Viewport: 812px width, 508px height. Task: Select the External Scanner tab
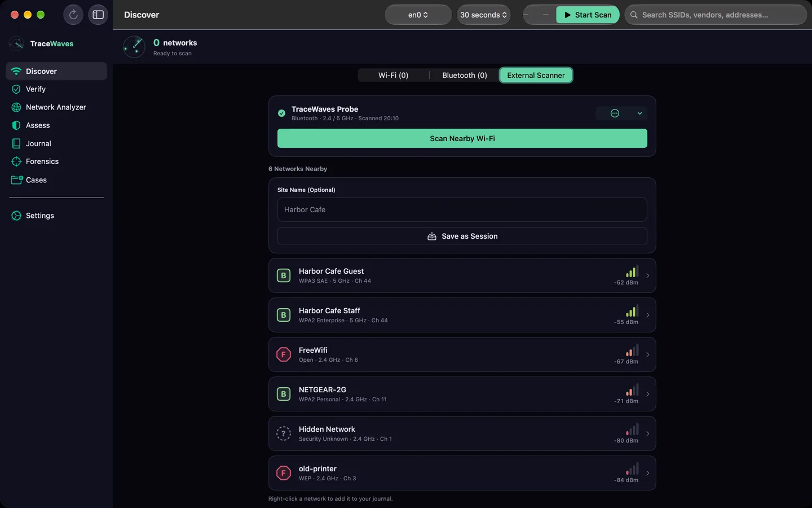pyautogui.click(x=536, y=75)
